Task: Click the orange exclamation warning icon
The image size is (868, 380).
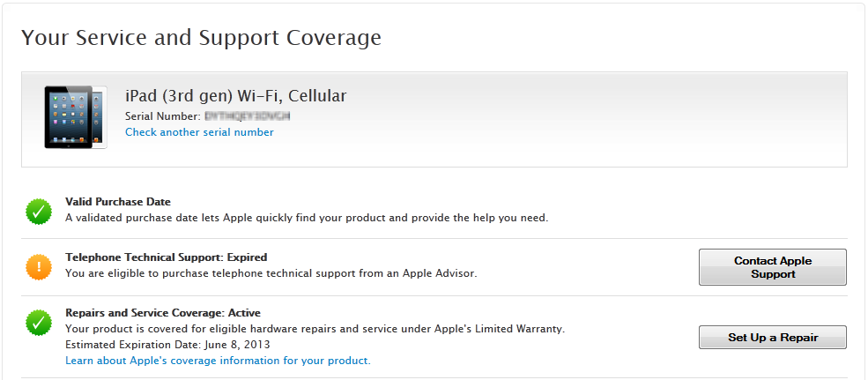Action: click(x=39, y=266)
